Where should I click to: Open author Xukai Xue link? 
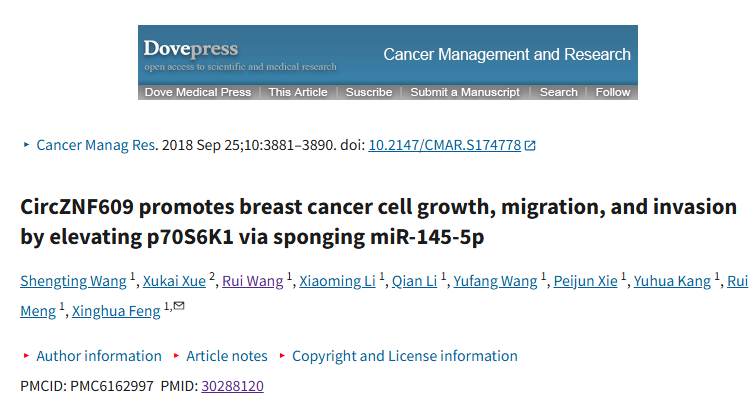(x=174, y=281)
